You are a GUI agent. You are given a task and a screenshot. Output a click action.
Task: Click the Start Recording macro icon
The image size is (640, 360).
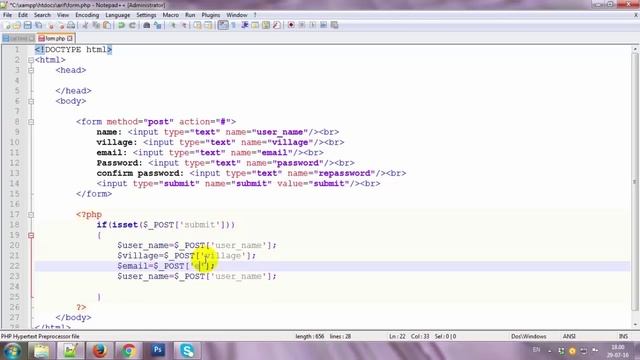point(291,25)
